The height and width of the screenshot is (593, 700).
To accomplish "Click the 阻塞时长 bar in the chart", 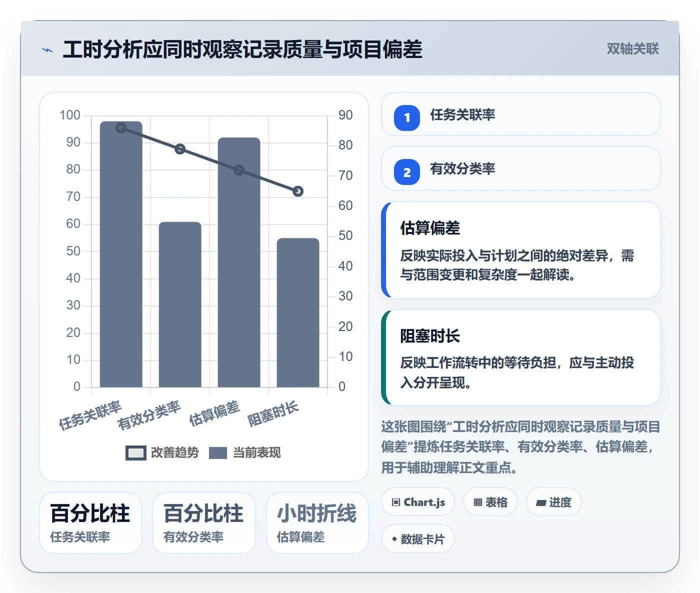I will (298, 312).
